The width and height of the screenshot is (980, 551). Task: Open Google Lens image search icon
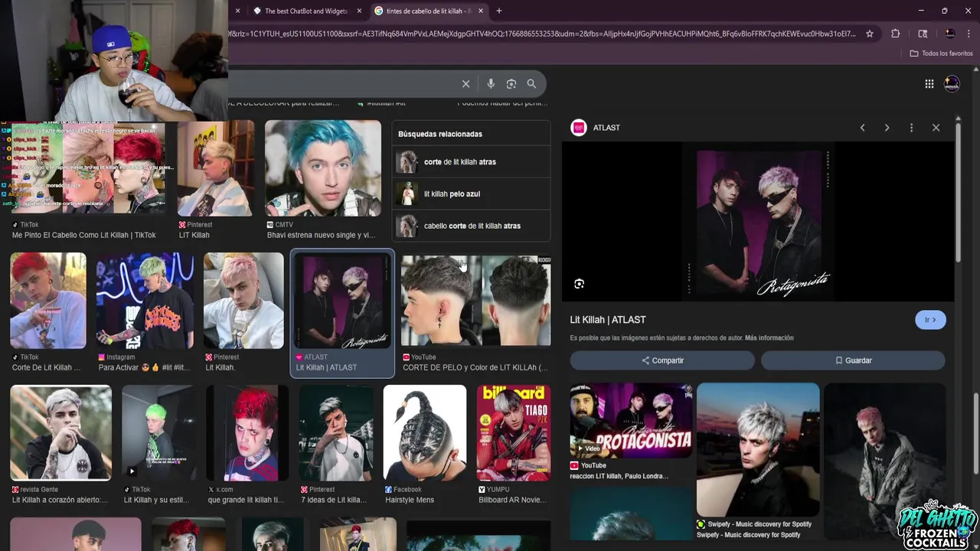tap(511, 84)
